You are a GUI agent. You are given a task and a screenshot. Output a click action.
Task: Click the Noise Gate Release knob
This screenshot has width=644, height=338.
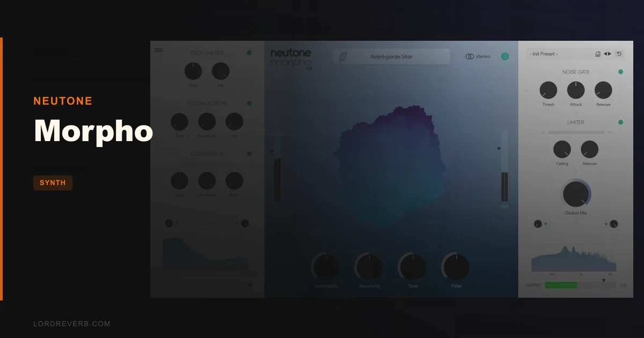[x=603, y=90]
